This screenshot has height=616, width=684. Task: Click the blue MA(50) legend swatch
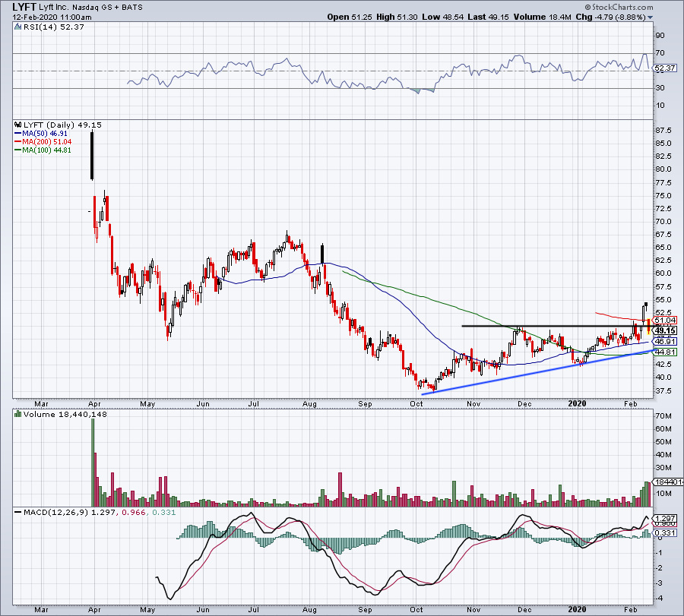point(17,133)
